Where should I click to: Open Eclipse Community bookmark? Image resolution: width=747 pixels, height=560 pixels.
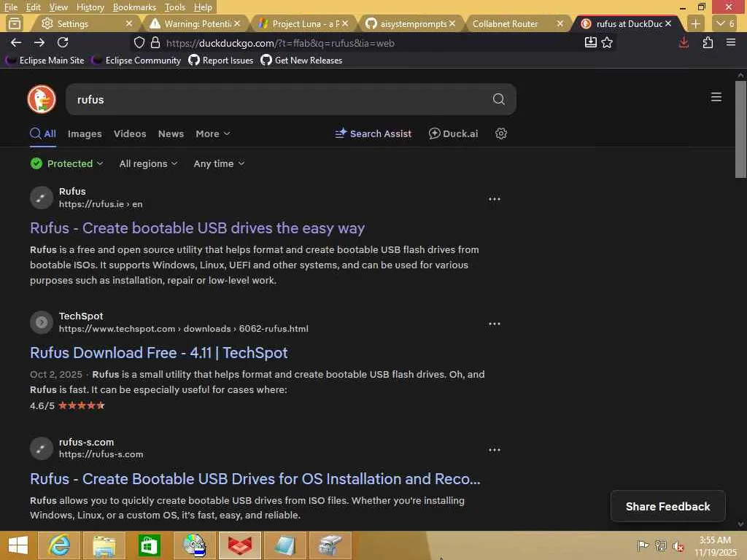coord(136,61)
